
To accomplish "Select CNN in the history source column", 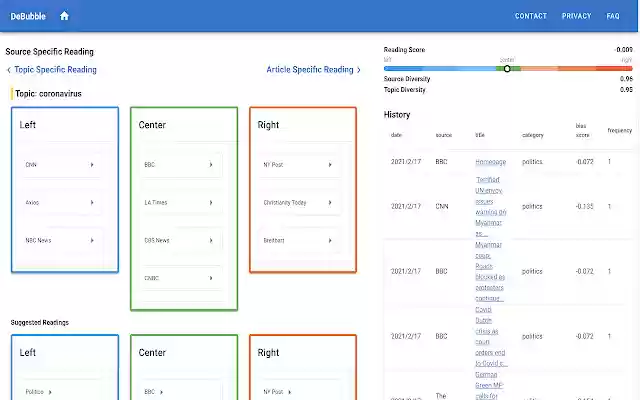I will coord(442,207).
